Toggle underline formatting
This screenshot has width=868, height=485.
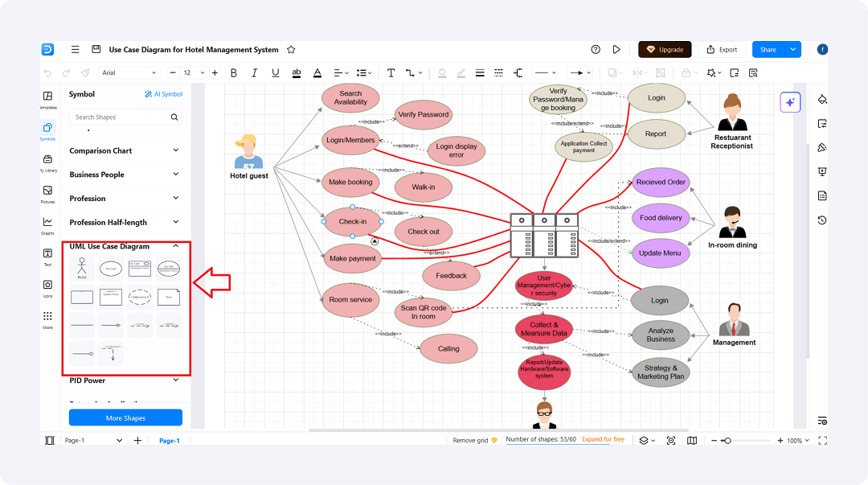pyautogui.click(x=275, y=72)
